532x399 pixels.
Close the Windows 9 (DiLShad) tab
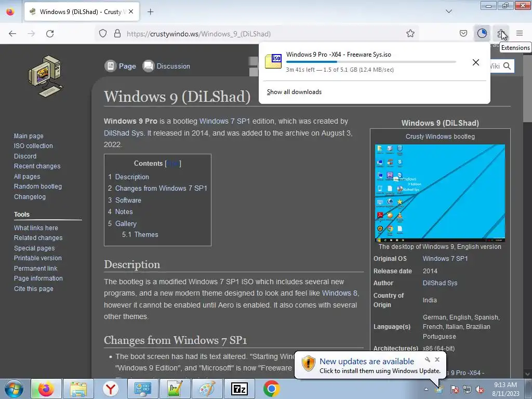tap(131, 11)
